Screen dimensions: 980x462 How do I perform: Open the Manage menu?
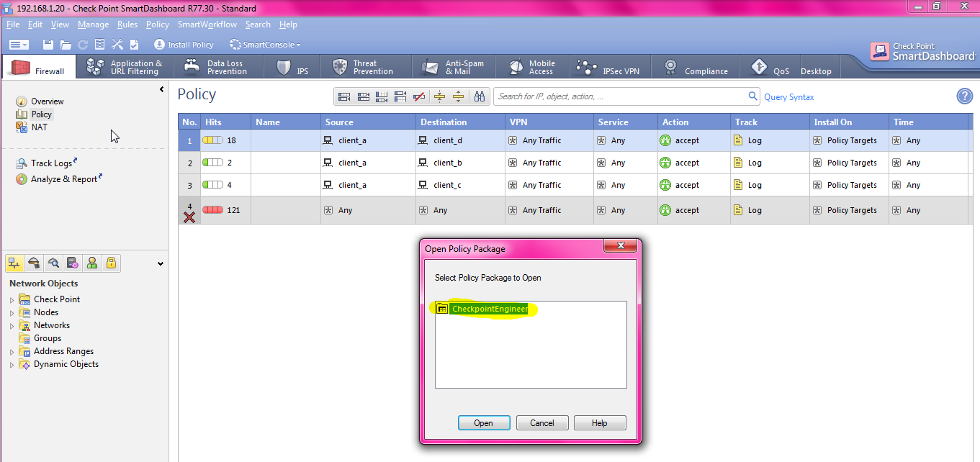tap(93, 24)
